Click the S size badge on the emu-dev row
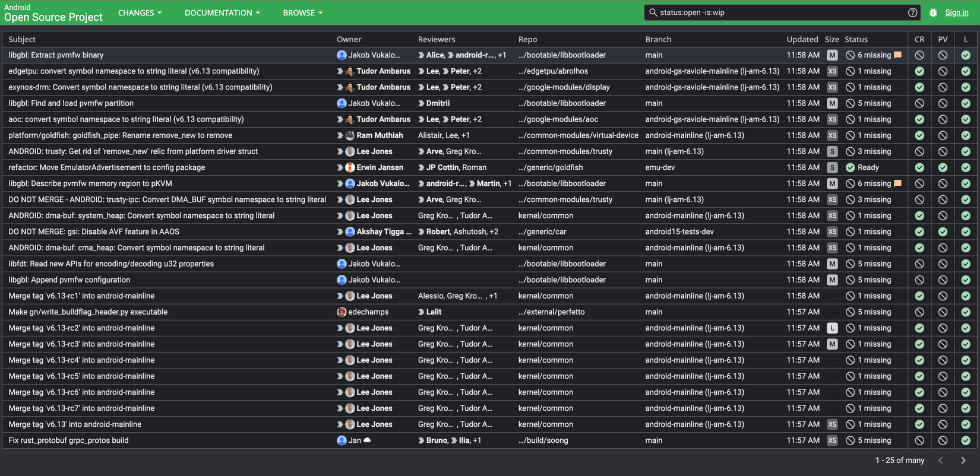Image resolution: width=980 pixels, height=476 pixels. [832, 167]
